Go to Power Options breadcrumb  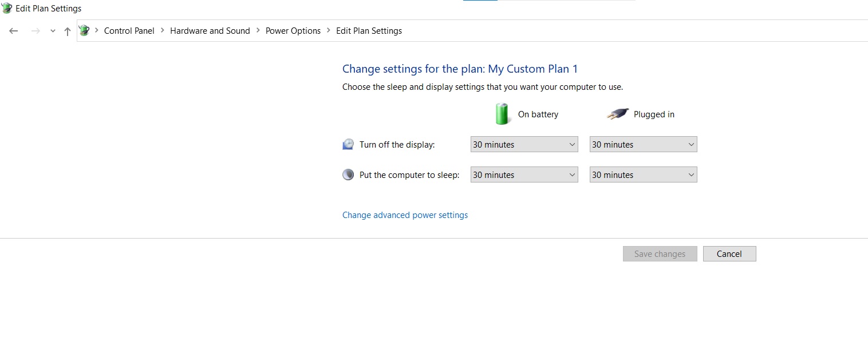click(293, 31)
